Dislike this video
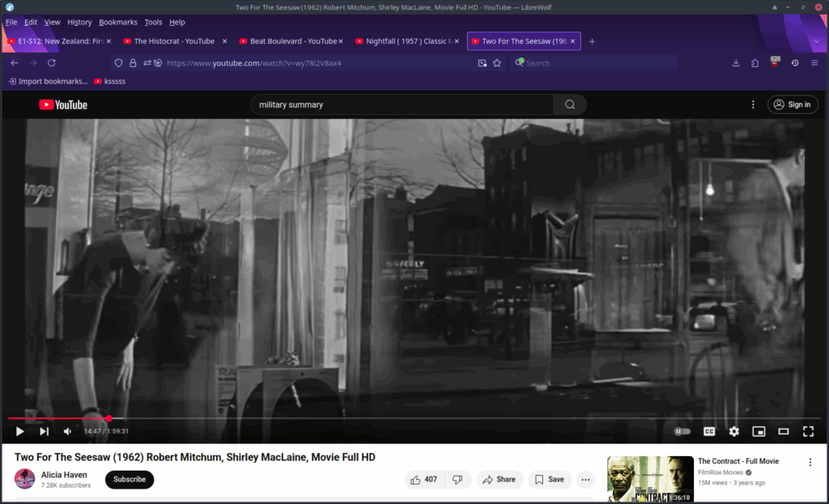Screen dimensions: 829x504 point(458,479)
